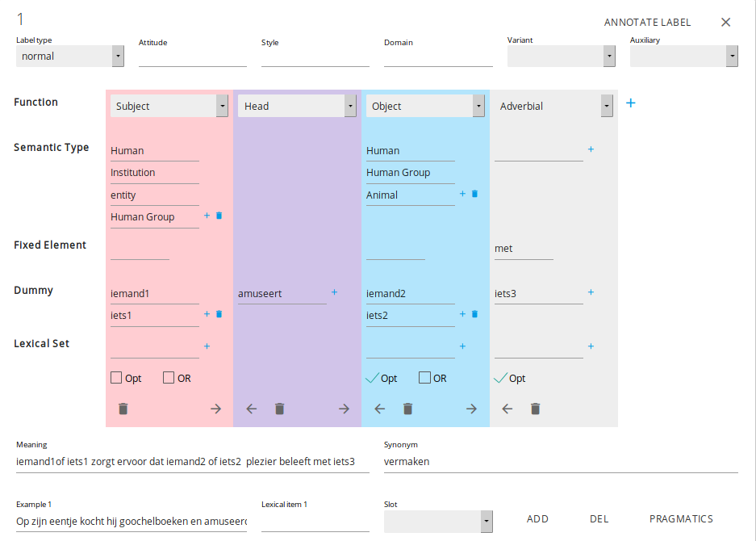
Task: Move Subject column right with arrow
Action: point(215,409)
